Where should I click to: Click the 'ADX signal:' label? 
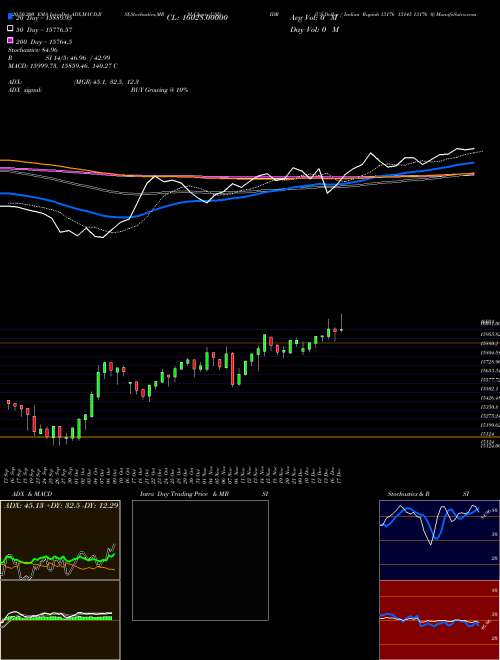tap(25, 90)
